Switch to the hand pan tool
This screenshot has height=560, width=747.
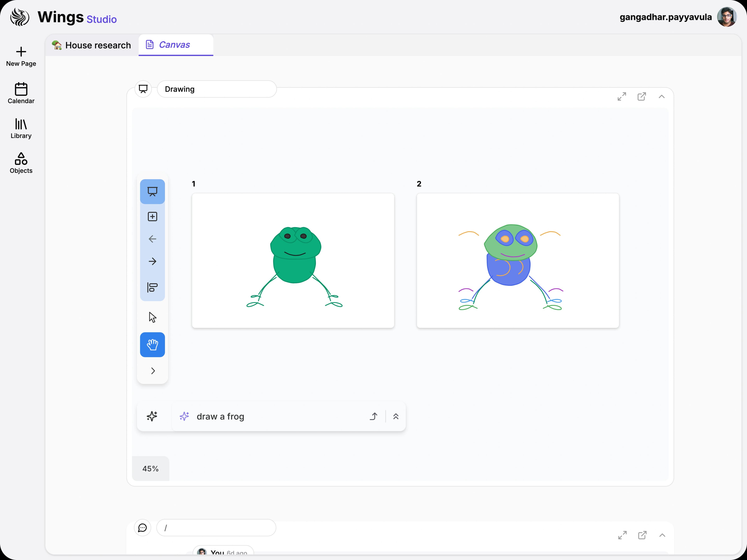pos(152,345)
